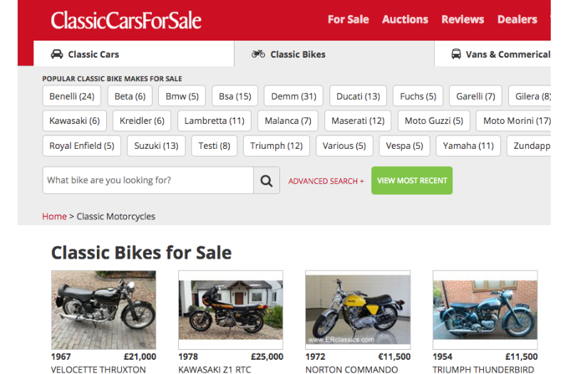Filter by Various (5)
This screenshot has height=374, width=588.
344,146
